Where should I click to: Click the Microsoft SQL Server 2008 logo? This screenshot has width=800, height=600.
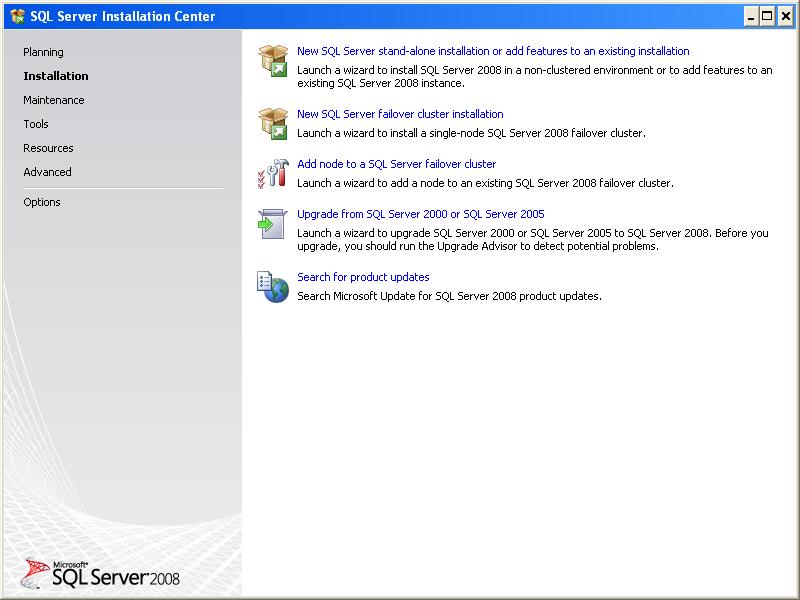click(x=100, y=572)
